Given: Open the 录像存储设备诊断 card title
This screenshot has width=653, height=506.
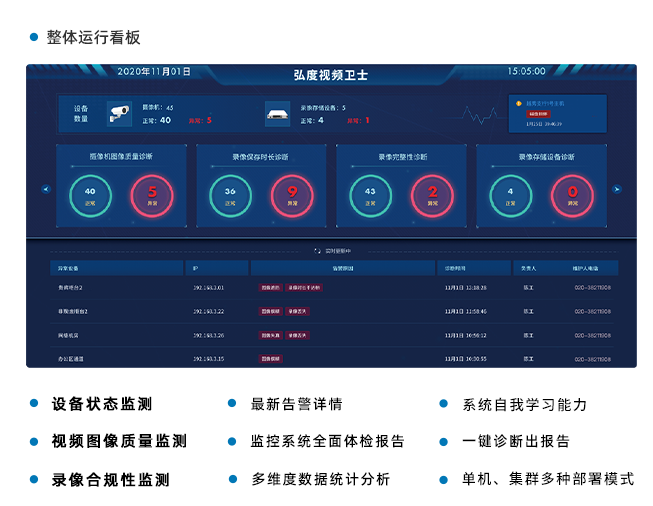Looking at the screenshot, I should [x=546, y=157].
